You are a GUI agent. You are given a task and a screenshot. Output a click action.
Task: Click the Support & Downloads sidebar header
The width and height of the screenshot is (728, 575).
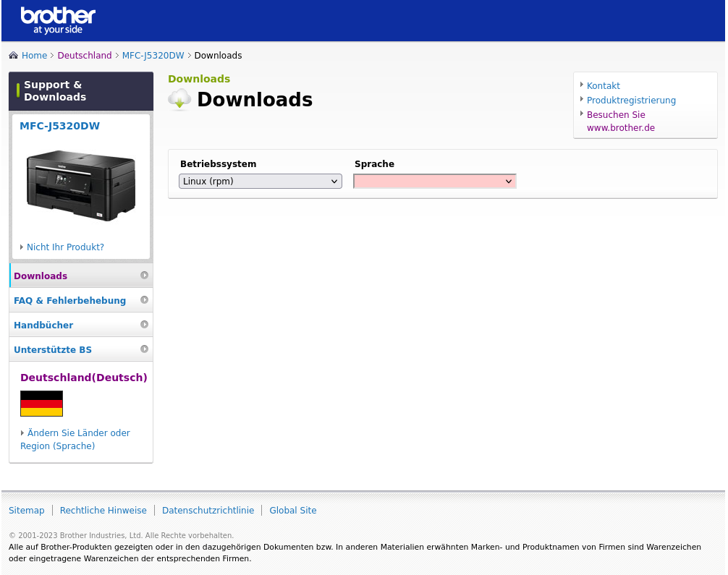81,91
